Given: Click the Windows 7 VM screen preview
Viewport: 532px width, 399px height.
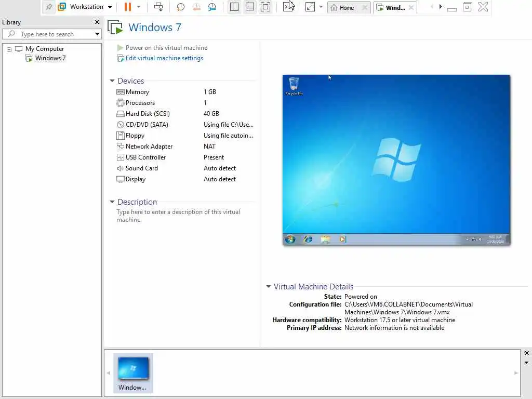Looking at the screenshot, I should pyautogui.click(x=396, y=160).
